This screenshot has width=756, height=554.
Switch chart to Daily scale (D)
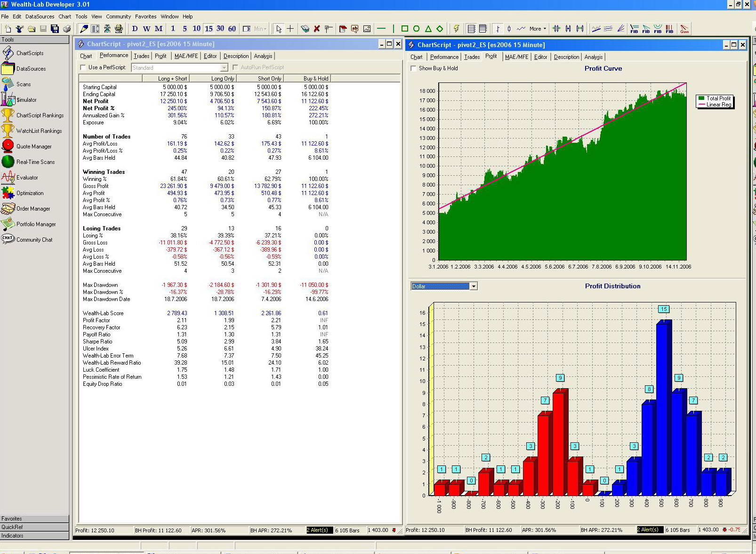pos(135,29)
